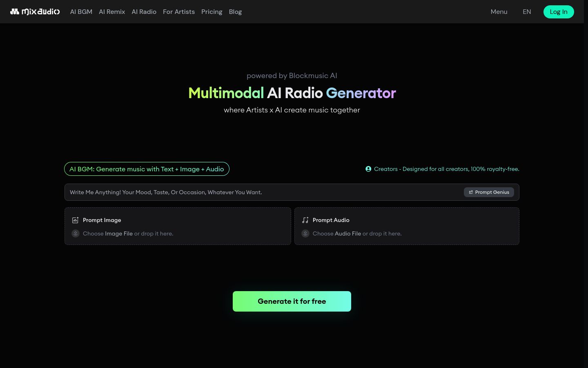Click the Multimodal AI Radio Generator headline

pyautogui.click(x=292, y=93)
